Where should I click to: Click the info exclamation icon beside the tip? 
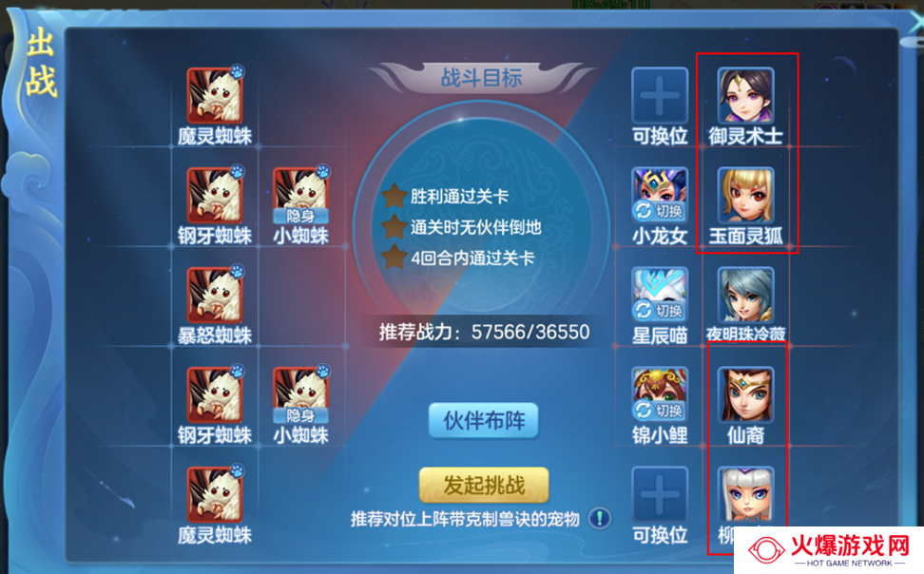[600, 519]
